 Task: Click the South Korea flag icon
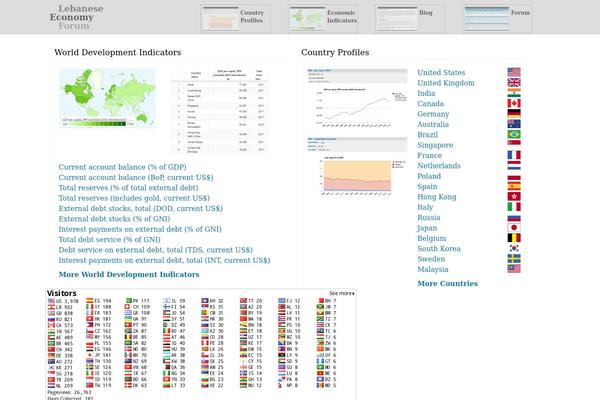coord(514,248)
